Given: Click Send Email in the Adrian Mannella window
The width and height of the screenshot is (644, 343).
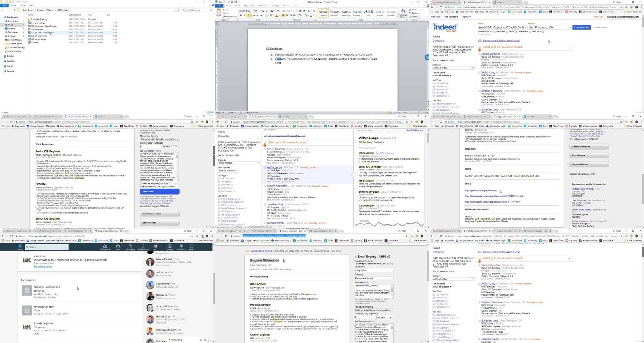Looking at the screenshot, I should (x=159, y=191).
